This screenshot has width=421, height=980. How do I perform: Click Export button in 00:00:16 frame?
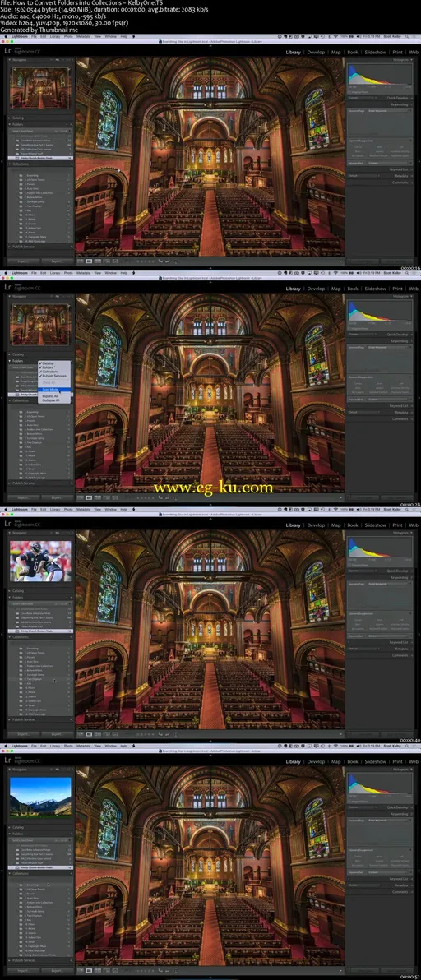pos(56,261)
